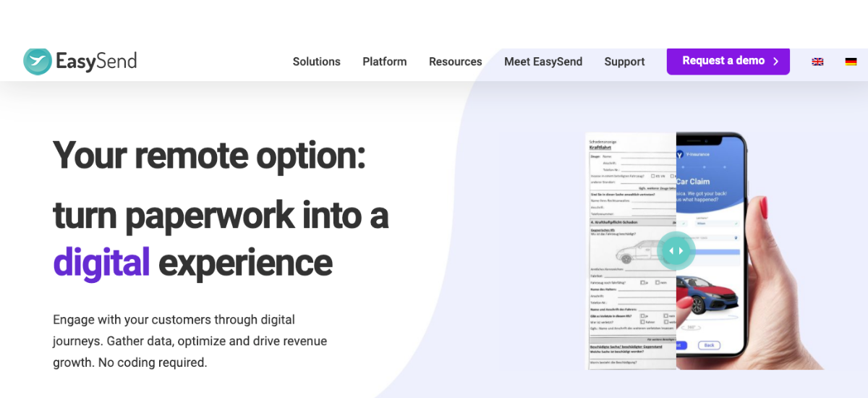The image size is (868, 398).
Task: Click the 'Engage with your customers' paragraph
Action: [x=190, y=341]
